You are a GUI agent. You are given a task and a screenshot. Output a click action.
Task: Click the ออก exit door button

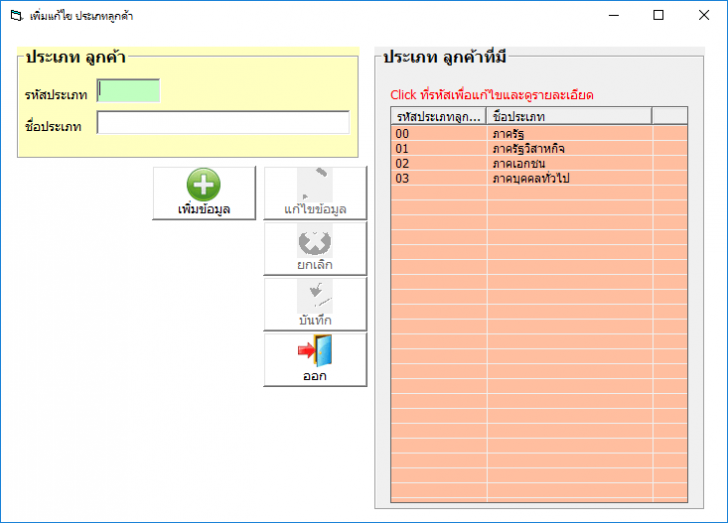pos(315,360)
